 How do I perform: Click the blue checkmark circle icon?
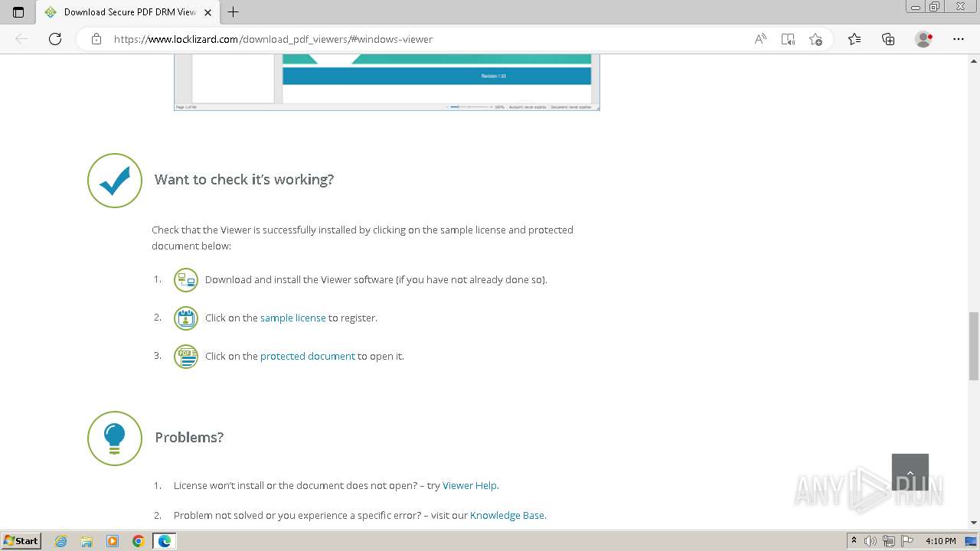click(115, 181)
